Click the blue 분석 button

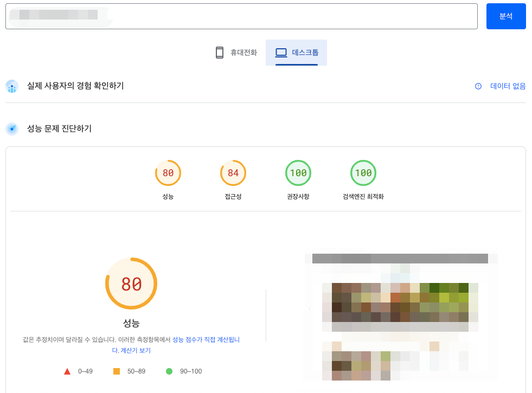tap(505, 16)
